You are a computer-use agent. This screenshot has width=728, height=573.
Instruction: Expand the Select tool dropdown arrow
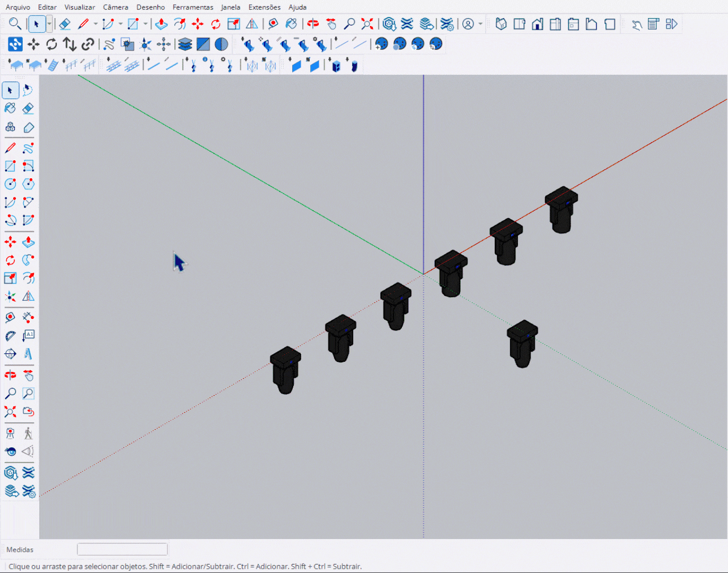(49, 24)
